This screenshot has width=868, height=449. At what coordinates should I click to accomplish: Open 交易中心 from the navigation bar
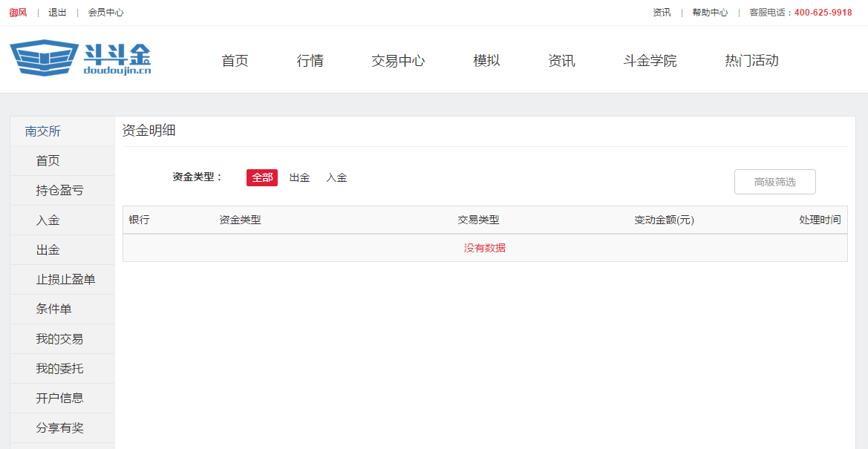pyautogui.click(x=398, y=61)
